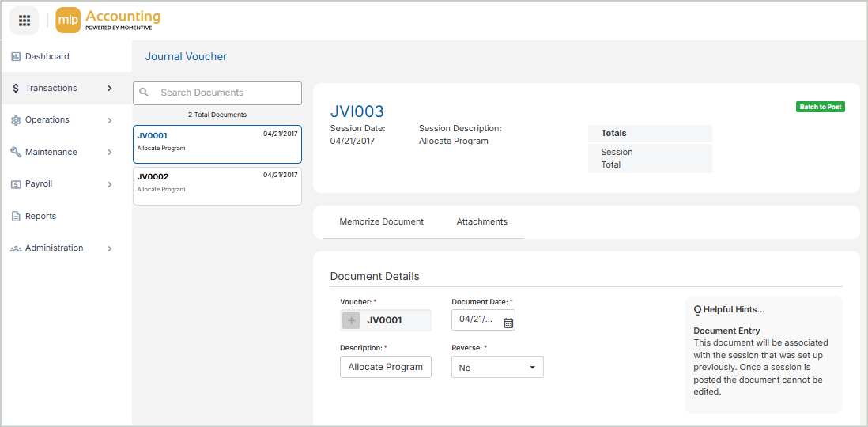
Task: Click the Payroll icon in sidebar
Action: coord(16,184)
